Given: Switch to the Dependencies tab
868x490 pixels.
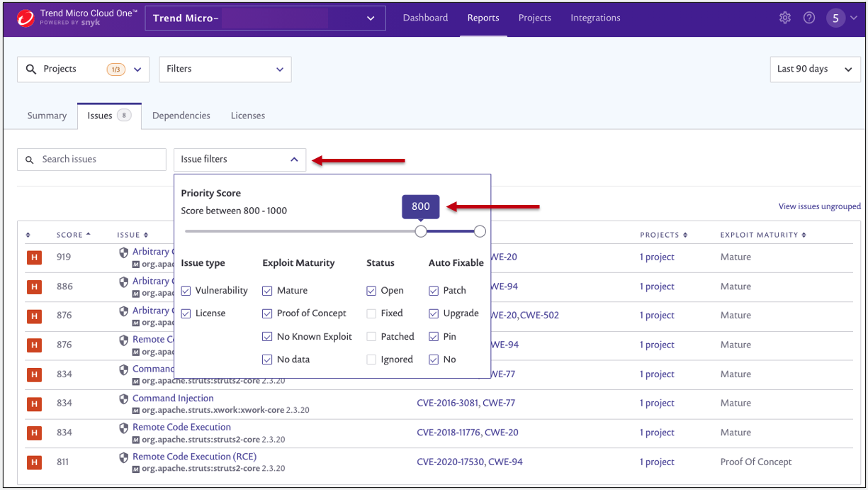Looking at the screenshot, I should click(x=181, y=116).
